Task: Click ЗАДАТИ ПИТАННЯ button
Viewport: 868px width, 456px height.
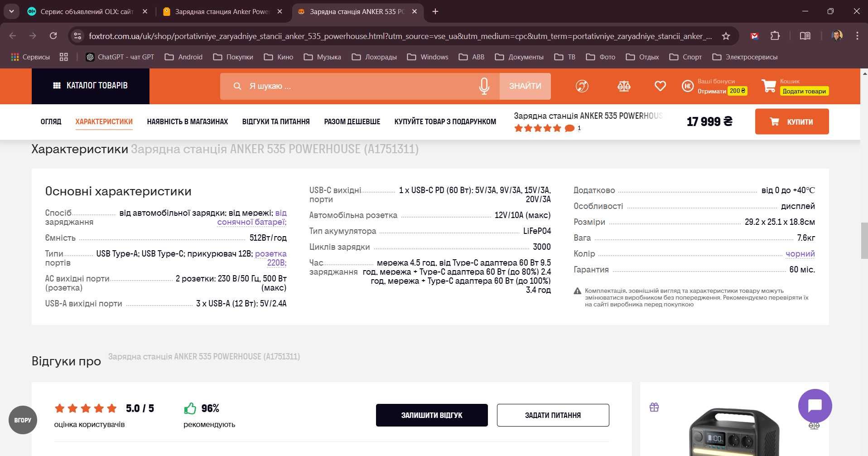Action: point(553,415)
